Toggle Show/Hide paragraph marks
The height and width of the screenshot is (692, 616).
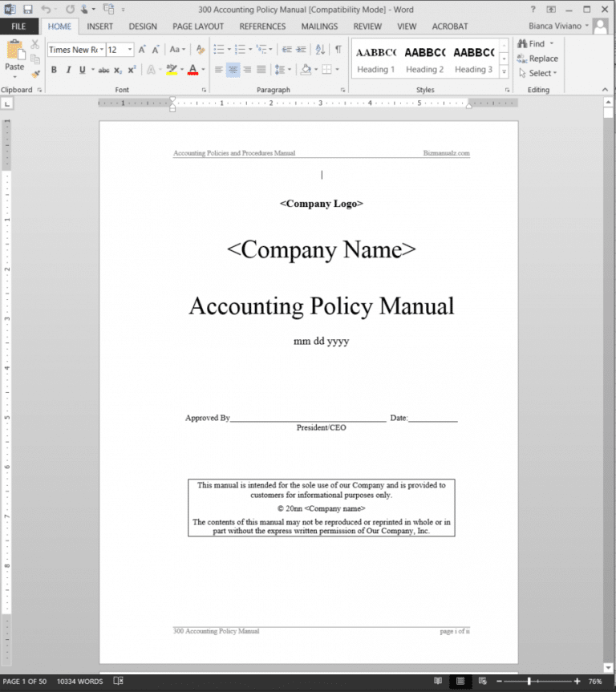338,50
